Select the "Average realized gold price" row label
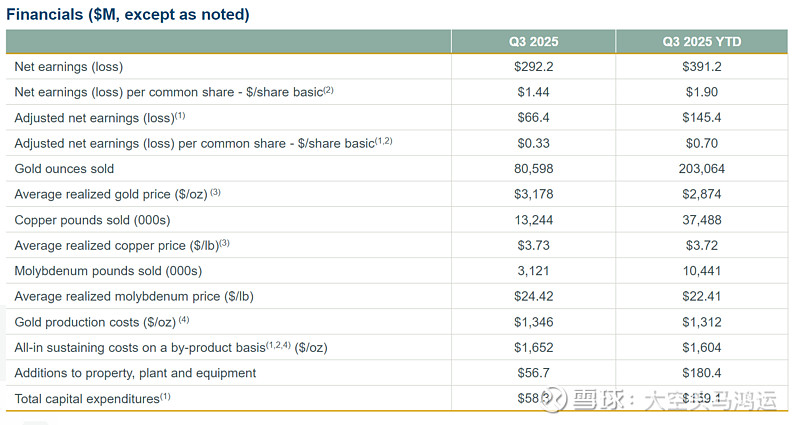The height and width of the screenshot is (425, 800). [x=111, y=194]
